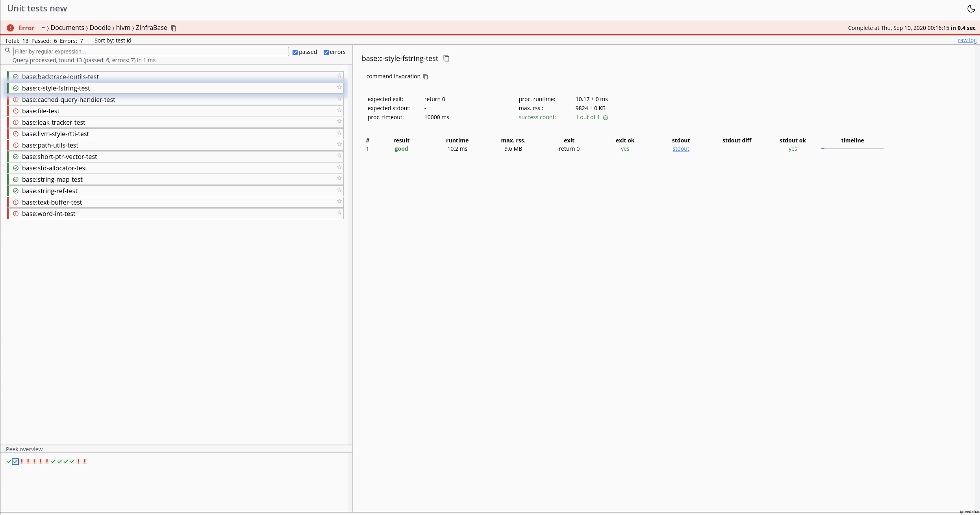980x515 pixels.
Task: Select base:word-int-test row
Action: pyautogui.click(x=176, y=214)
